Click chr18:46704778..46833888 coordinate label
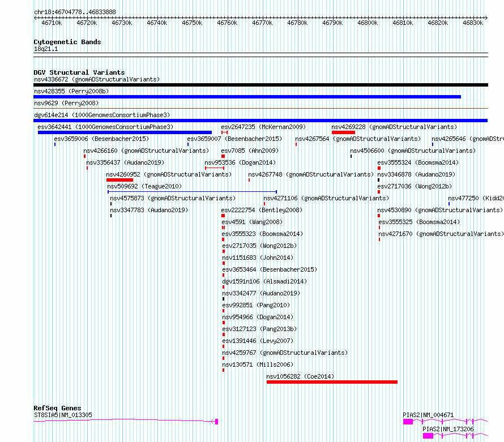 coord(75,12)
